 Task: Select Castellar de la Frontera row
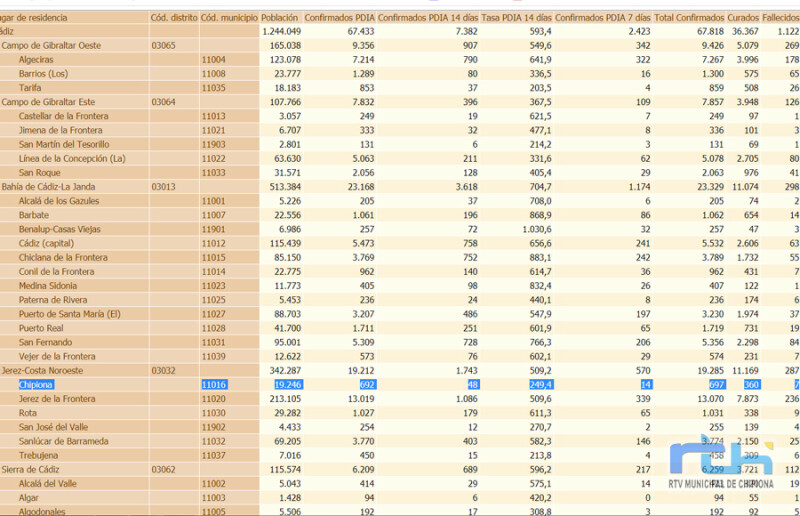[x=400, y=116]
